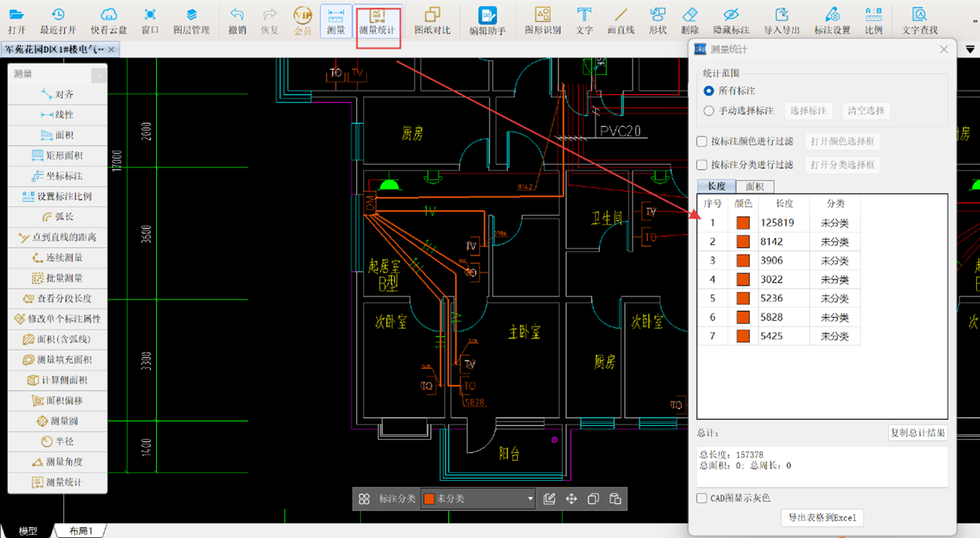980x538 pixels.
Task: Expand the document tab list arrow at top right
Action: (970, 49)
